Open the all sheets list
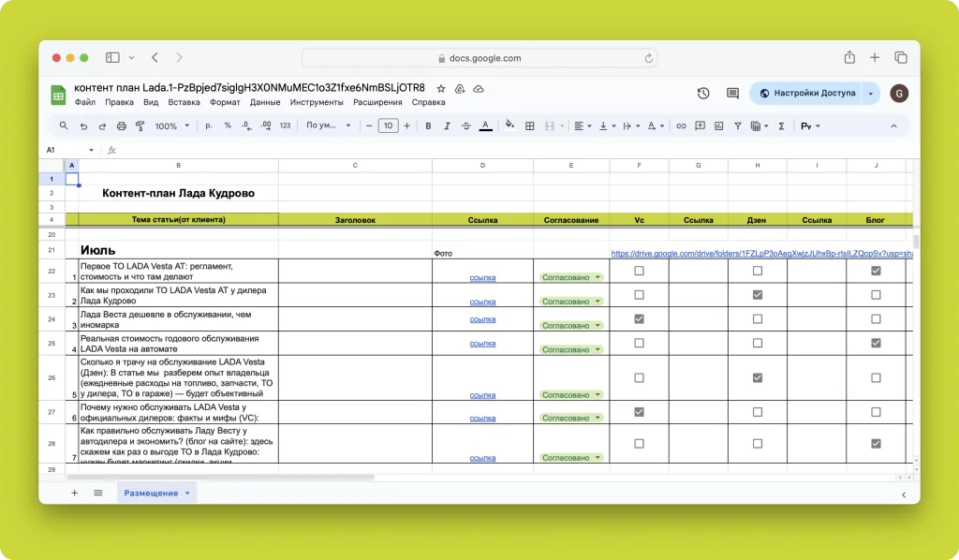Viewport: 959px width, 560px height. point(97,493)
